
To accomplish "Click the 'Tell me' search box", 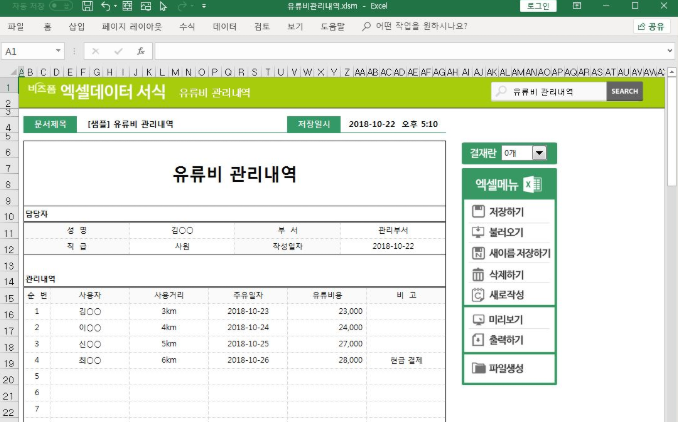I will tap(415, 26).
